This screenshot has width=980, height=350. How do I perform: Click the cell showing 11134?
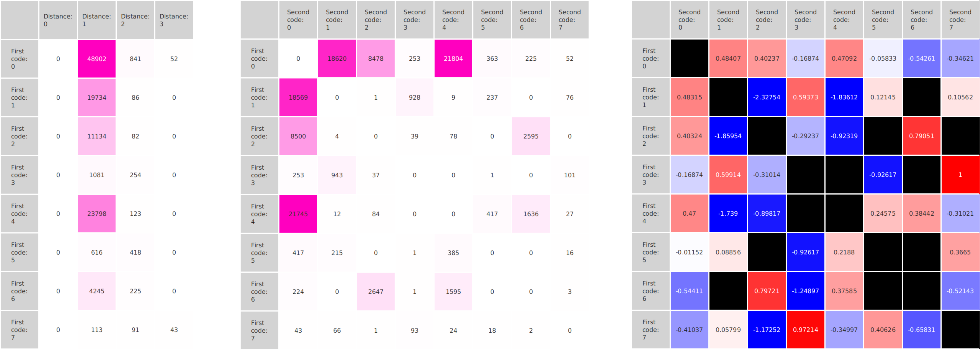pyautogui.click(x=97, y=136)
